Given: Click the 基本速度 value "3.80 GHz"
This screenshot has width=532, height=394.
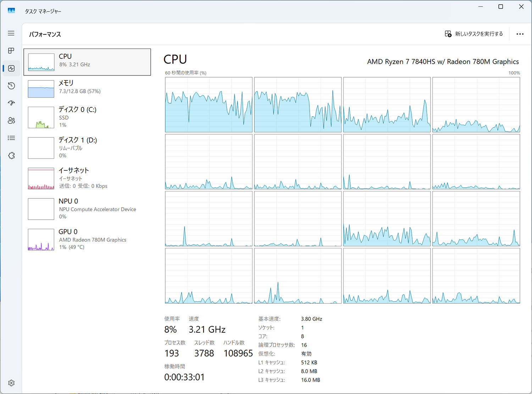Looking at the screenshot, I should point(311,319).
